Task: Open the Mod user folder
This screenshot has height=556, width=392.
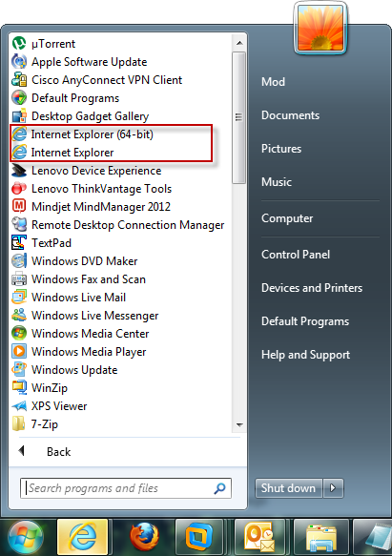Action: (273, 82)
